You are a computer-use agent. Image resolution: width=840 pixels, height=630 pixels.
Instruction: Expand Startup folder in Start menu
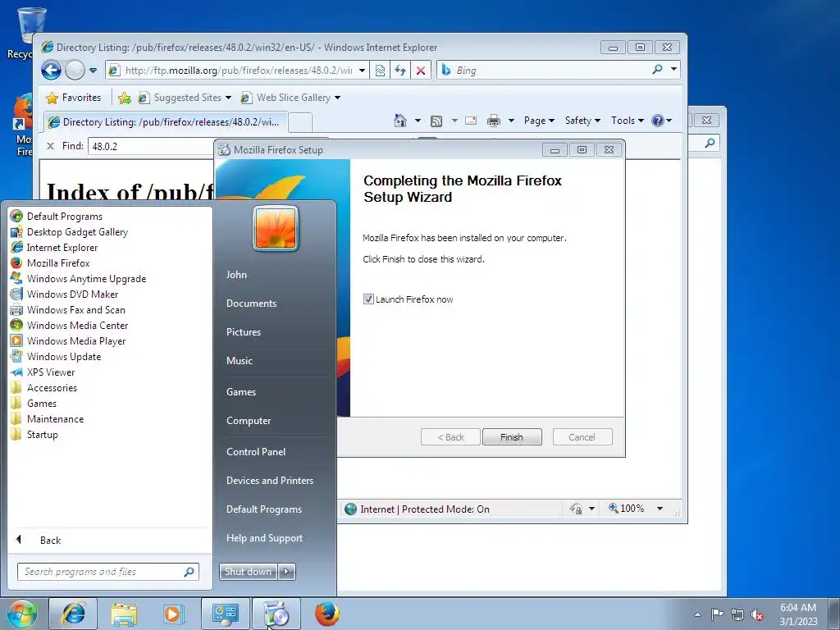tap(43, 435)
